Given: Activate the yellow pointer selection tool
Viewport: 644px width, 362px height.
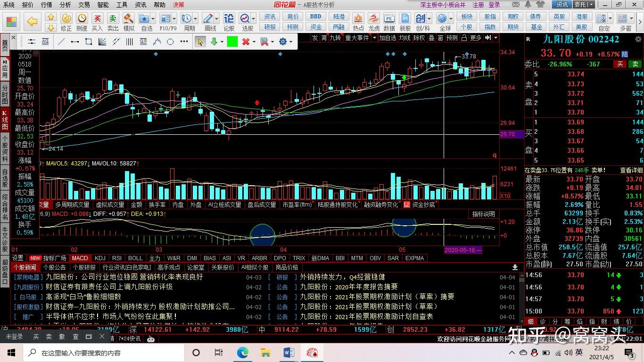Looking at the screenshot, I should pyautogui.click(x=200, y=41).
